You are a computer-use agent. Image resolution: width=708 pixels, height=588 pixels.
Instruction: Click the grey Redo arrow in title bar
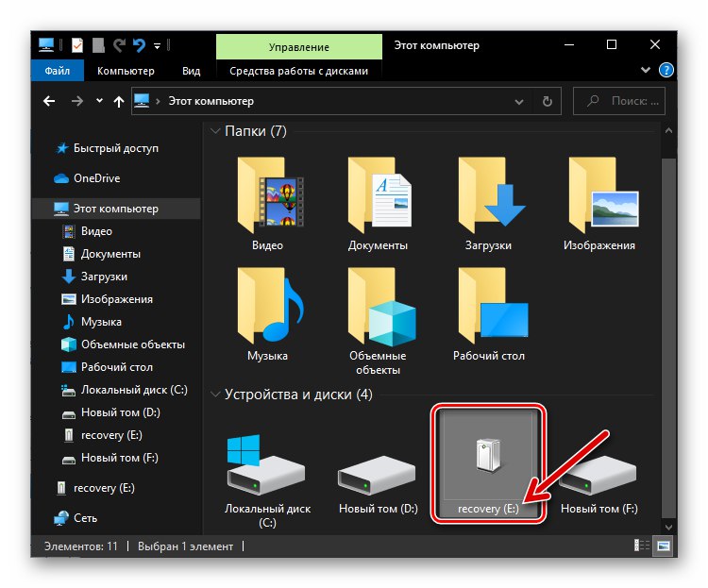(x=119, y=45)
